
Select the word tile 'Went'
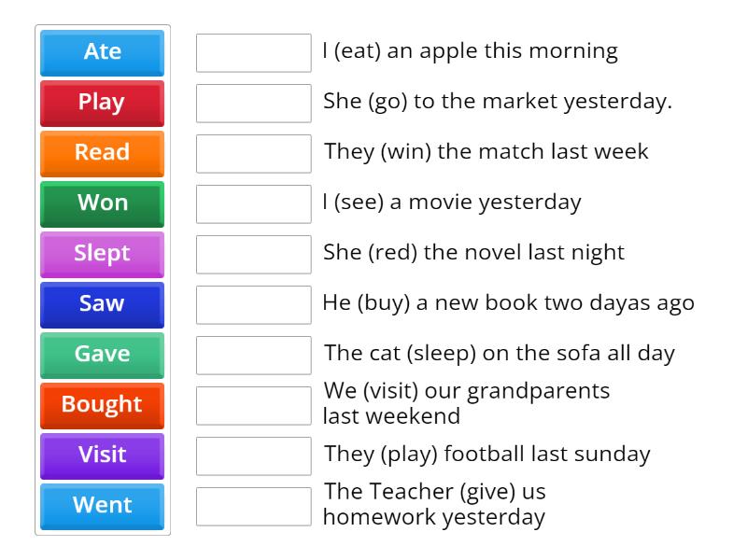(101, 506)
